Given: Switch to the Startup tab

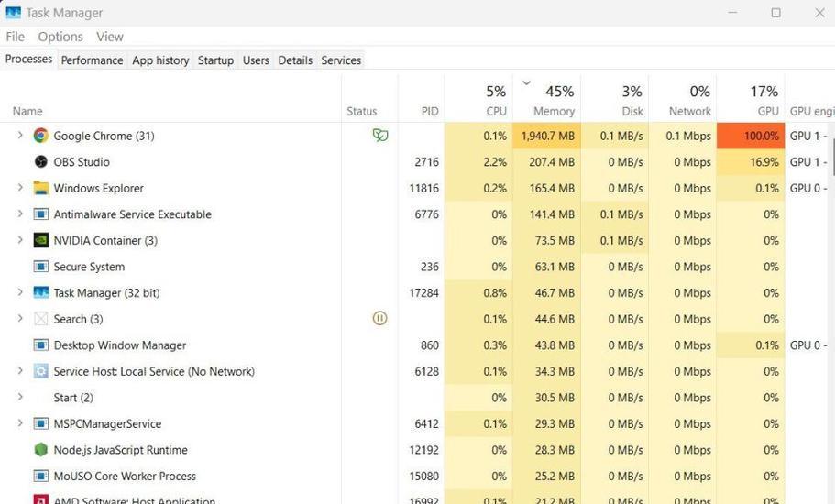Looking at the screenshot, I should pos(215,60).
